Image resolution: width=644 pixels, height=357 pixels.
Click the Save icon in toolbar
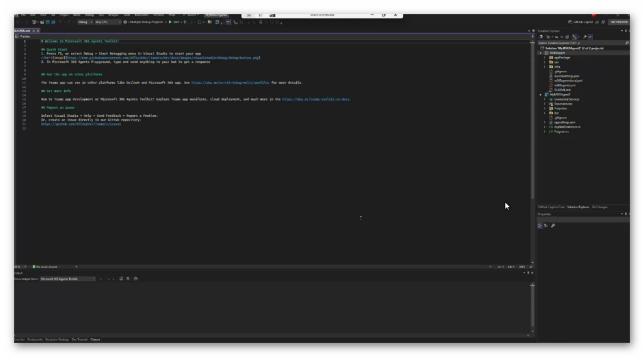coord(48,22)
